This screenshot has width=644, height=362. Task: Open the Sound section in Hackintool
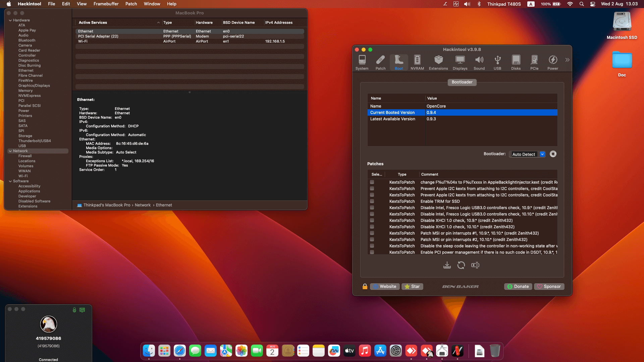pyautogui.click(x=479, y=62)
